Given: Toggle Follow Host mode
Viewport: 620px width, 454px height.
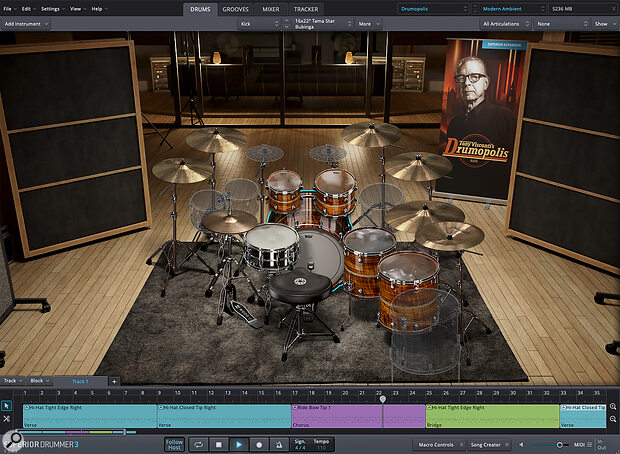Looking at the screenshot, I should pos(174,445).
